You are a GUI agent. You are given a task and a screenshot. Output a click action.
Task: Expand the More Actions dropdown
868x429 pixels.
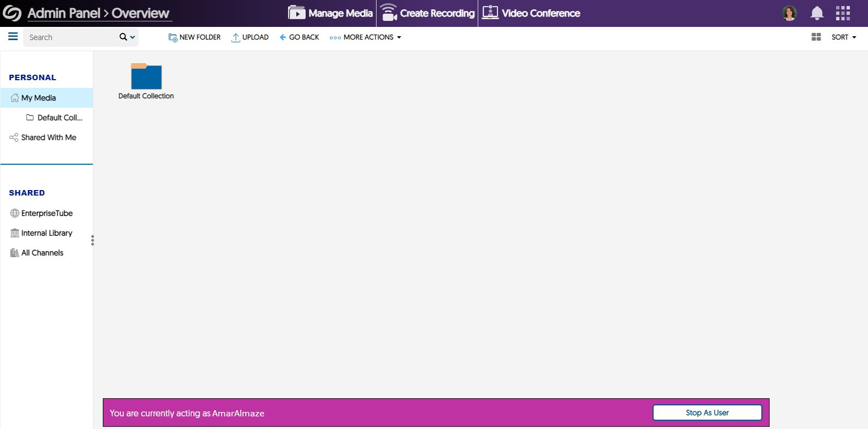[x=366, y=37]
